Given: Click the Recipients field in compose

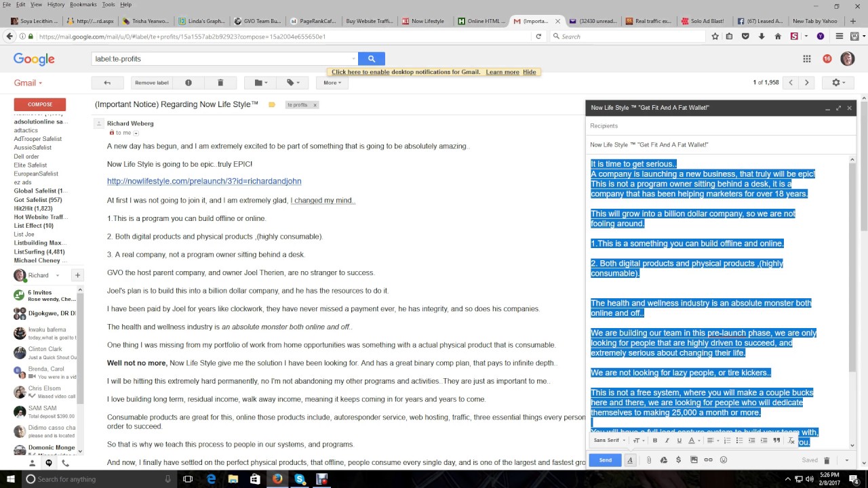Looking at the screenshot, I should click(x=721, y=125).
